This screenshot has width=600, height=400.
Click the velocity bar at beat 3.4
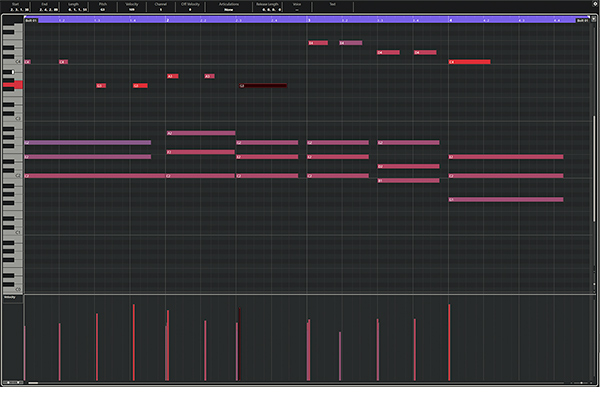[x=415, y=349]
